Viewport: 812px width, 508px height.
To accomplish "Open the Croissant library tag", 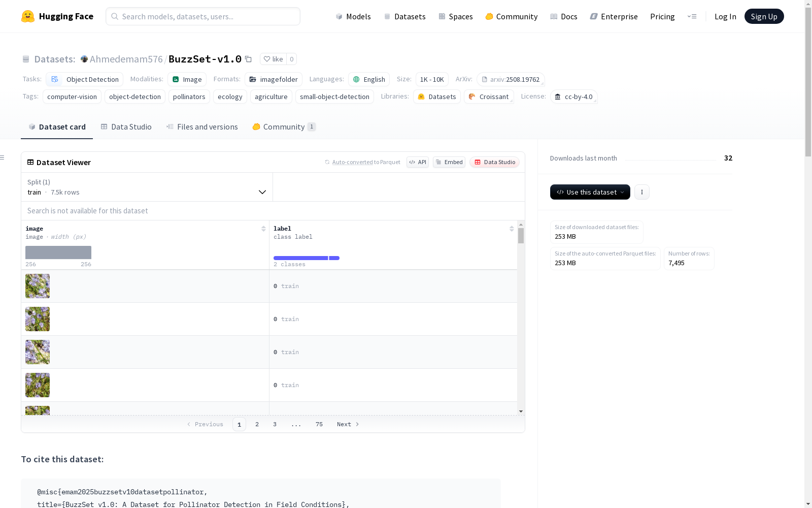I will click(489, 97).
